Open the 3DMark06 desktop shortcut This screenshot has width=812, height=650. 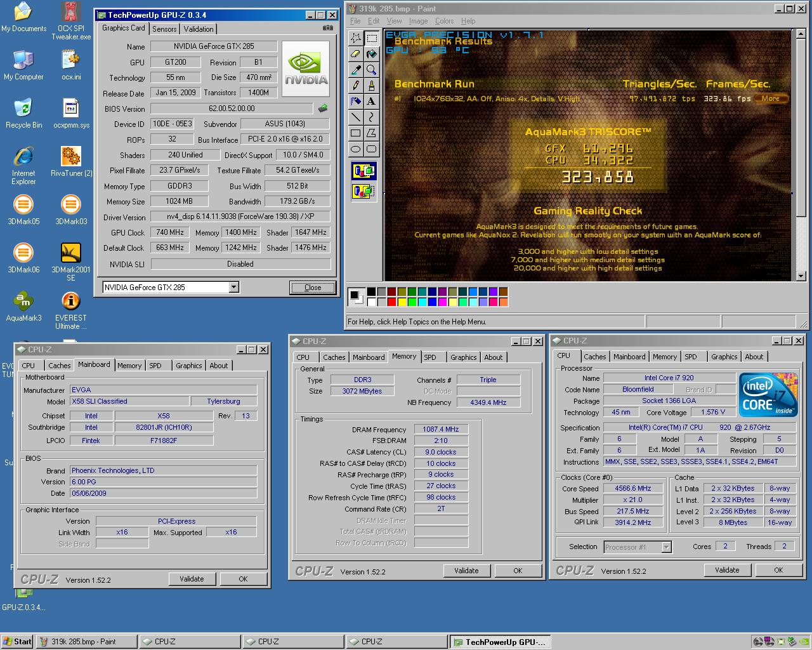tap(23, 258)
